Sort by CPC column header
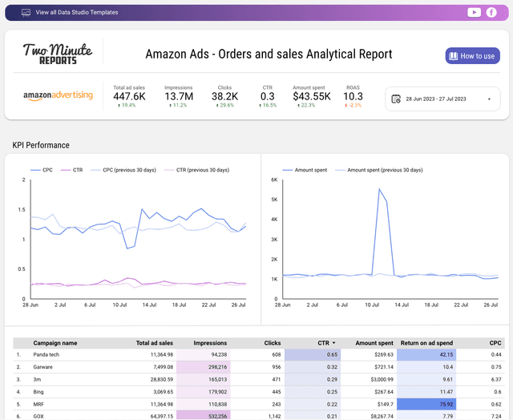Image resolution: width=513 pixels, height=420 pixels. pyautogui.click(x=495, y=343)
